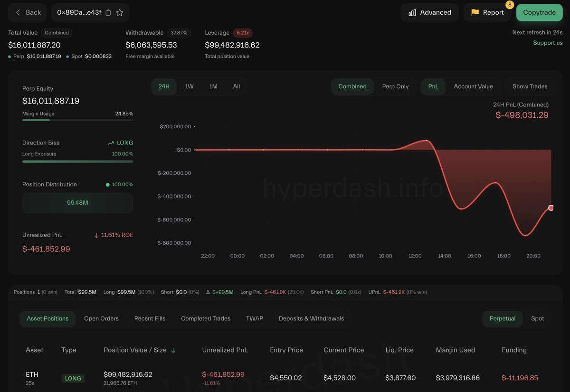Viewport: 570px width, 392px height.
Task: Select the 1W time range
Action: coord(189,86)
